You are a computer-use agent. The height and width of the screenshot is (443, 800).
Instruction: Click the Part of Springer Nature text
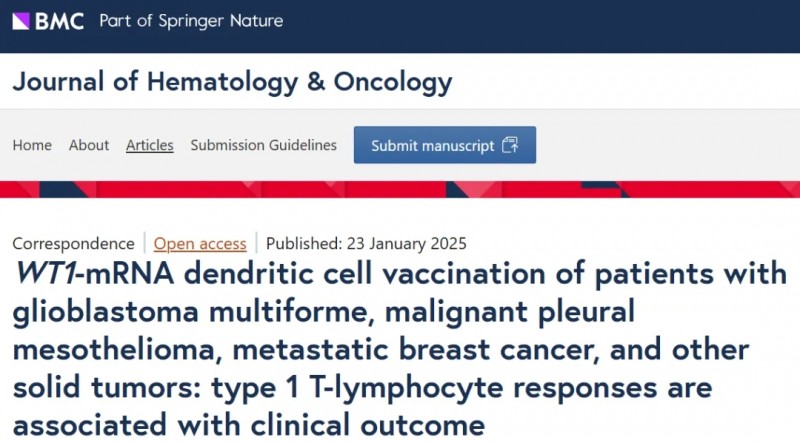191,21
